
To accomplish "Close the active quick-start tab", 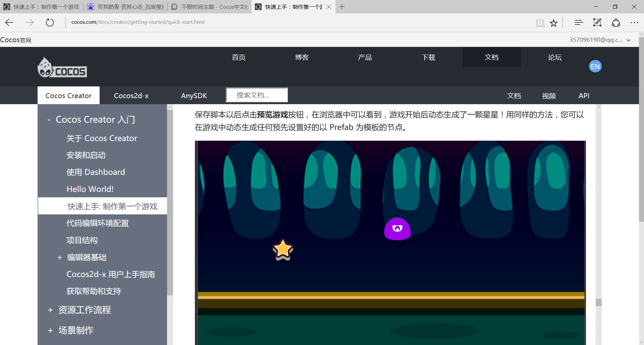I will click(x=329, y=7).
